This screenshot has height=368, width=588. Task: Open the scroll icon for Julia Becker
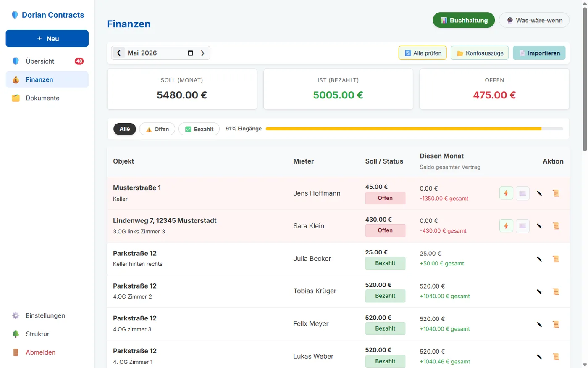(x=556, y=259)
